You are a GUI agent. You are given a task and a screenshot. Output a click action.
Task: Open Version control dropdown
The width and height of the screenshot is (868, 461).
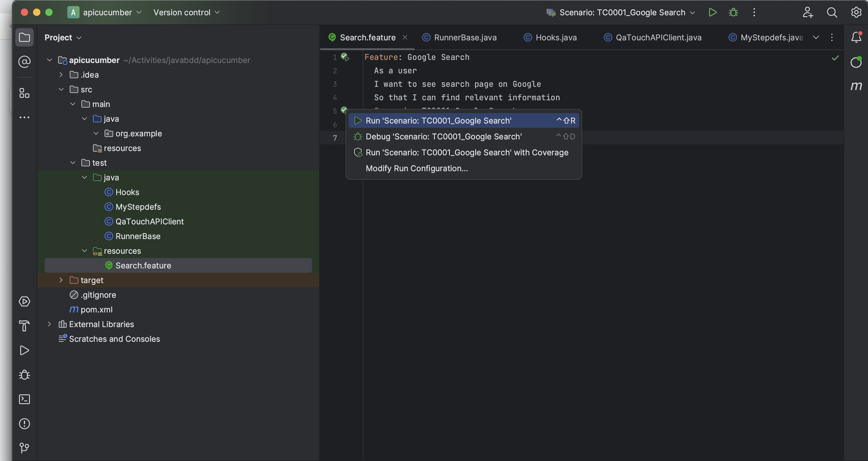(187, 13)
